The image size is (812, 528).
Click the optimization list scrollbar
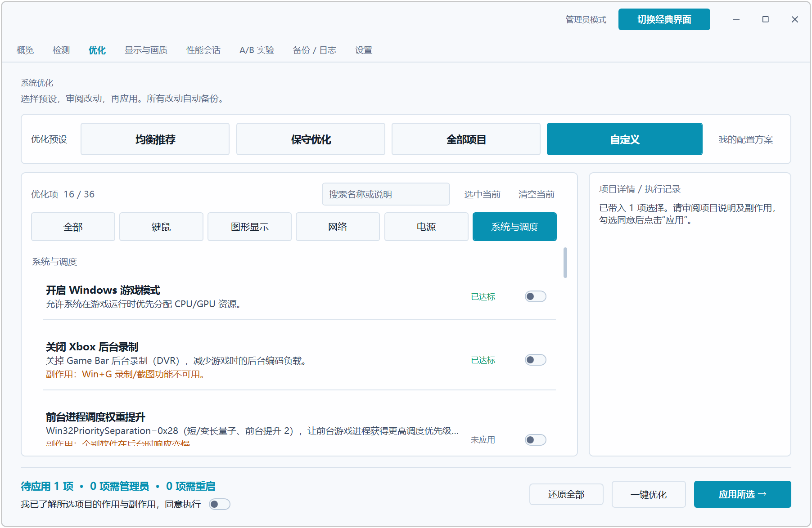pos(565,263)
